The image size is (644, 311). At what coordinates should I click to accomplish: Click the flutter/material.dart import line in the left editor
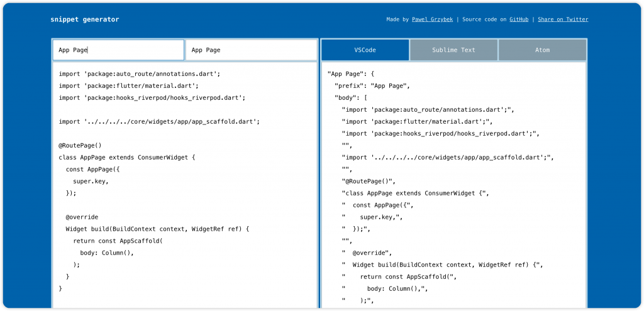(128, 85)
